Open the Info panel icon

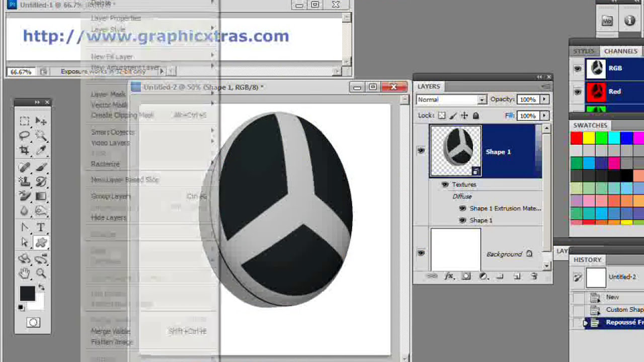629,21
